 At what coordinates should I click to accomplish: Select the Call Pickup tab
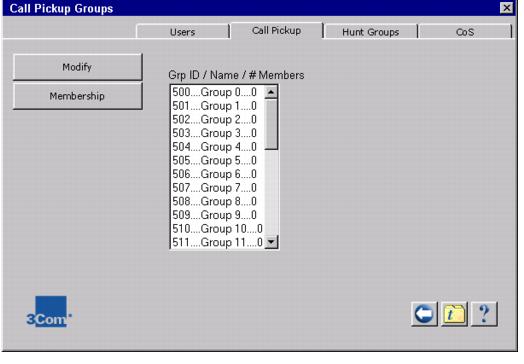pos(276,31)
